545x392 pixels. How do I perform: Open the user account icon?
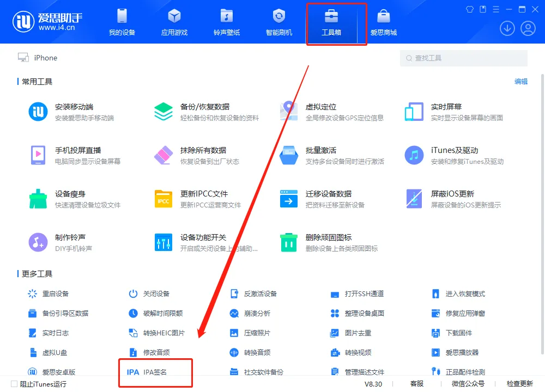point(528,28)
